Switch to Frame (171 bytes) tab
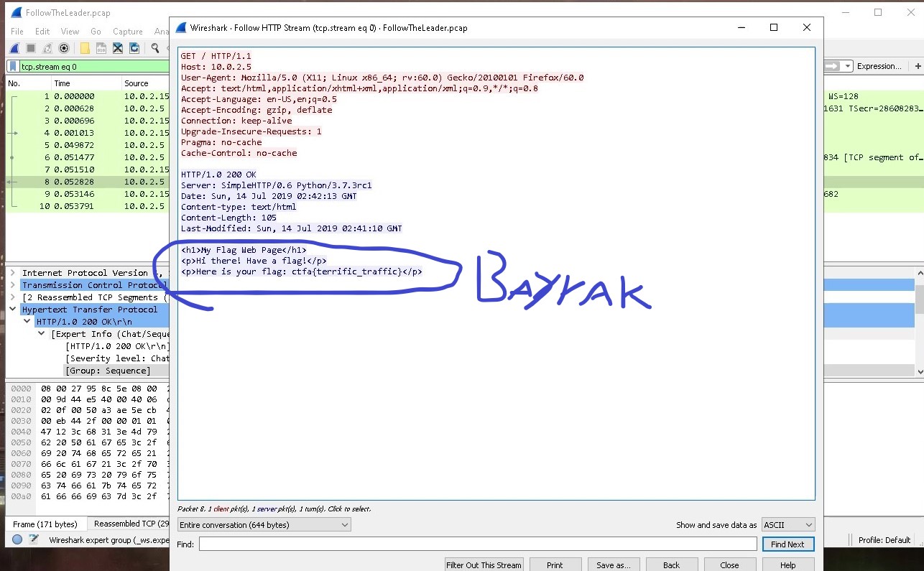The width and height of the screenshot is (924, 571). [x=45, y=524]
